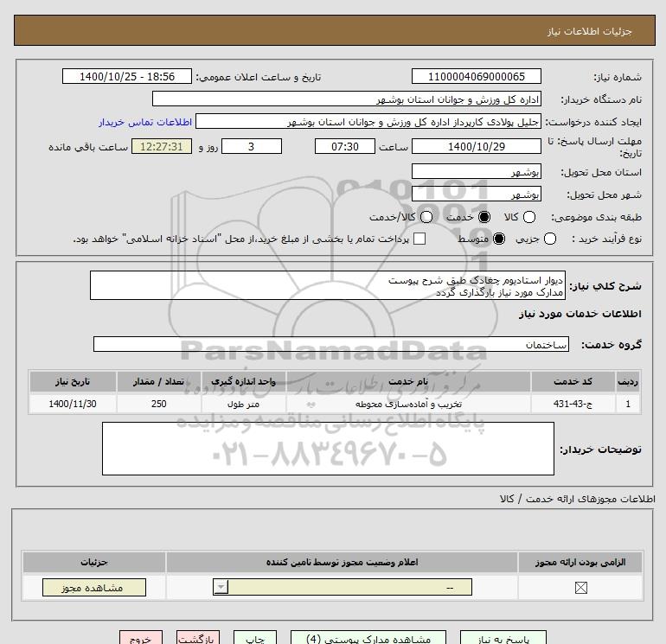Click remaining time countdown 12:27:31
The height and width of the screenshot is (644, 666).
(x=162, y=146)
